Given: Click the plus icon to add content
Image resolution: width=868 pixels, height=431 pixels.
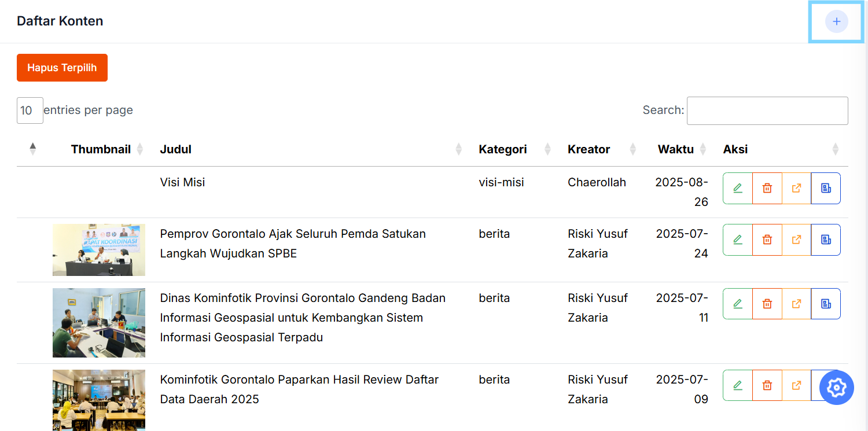Looking at the screenshot, I should pyautogui.click(x=836, y=21).
